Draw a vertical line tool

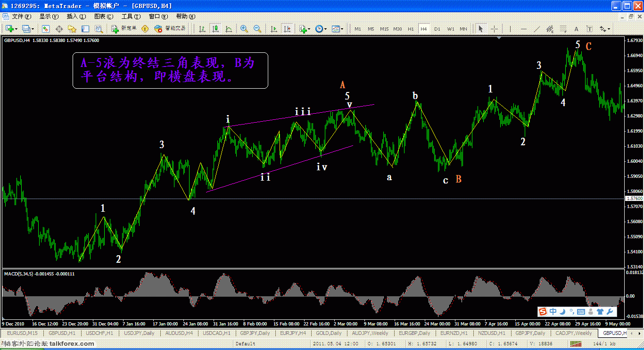(x=510, y=29)
